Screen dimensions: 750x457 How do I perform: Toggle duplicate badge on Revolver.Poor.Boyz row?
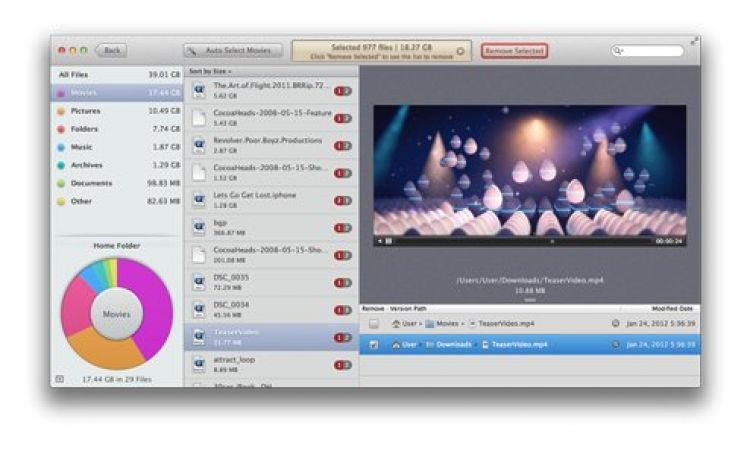click(x=342, y=146)
